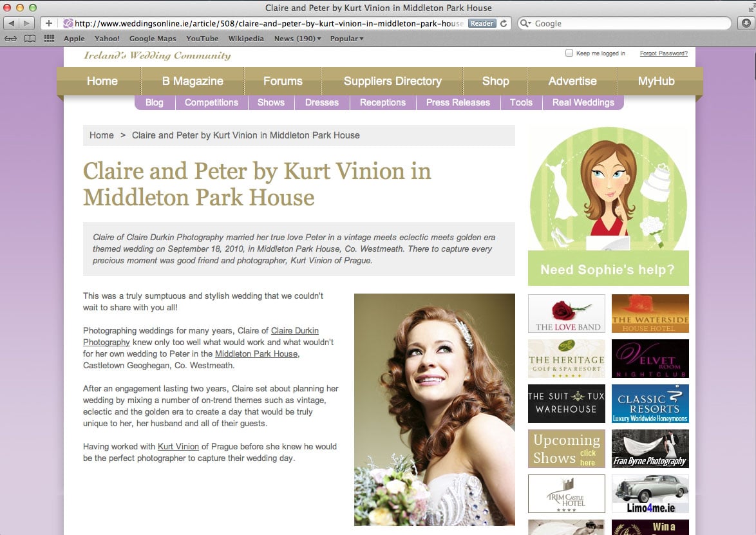Expand the News (190) bookmarks dropdown
The height and width of the screenshot is (535, 756).
click(x=297, y=39)
